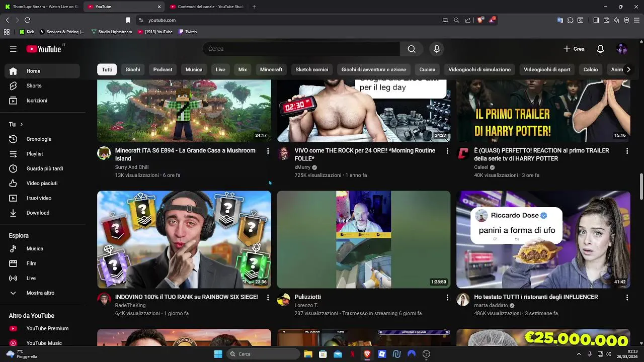
Task: Open YouTube Premium link
Action: (x=42, y=328)
